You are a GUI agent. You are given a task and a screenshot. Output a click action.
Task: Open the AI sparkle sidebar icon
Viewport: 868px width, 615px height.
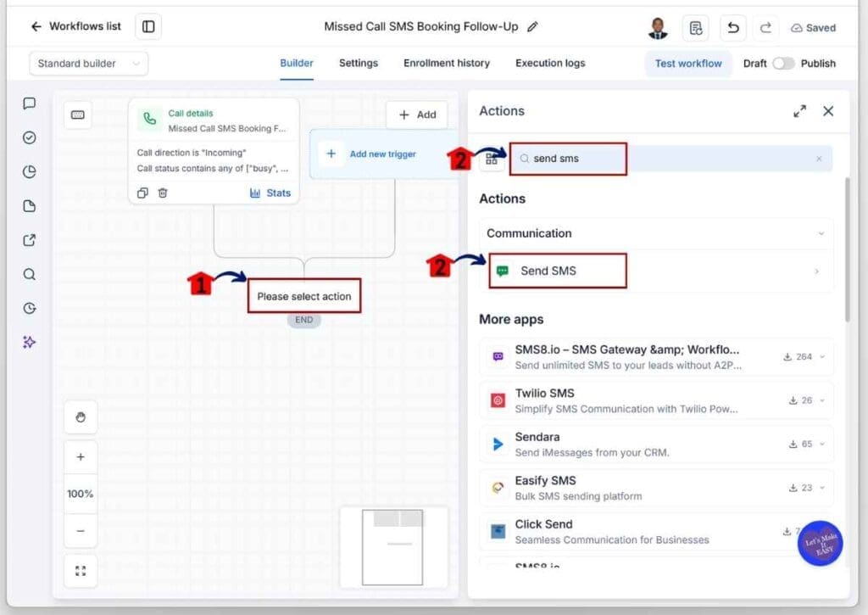point(30,343)
